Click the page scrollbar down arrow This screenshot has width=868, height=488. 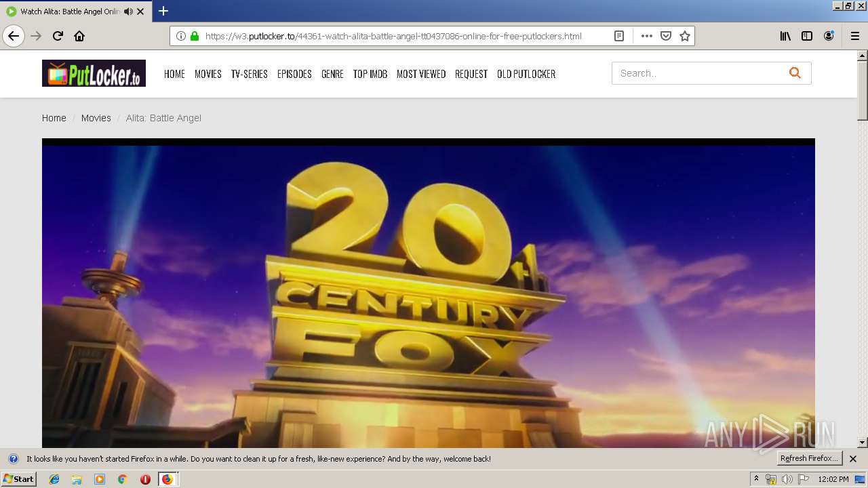[x=863, y=443]
